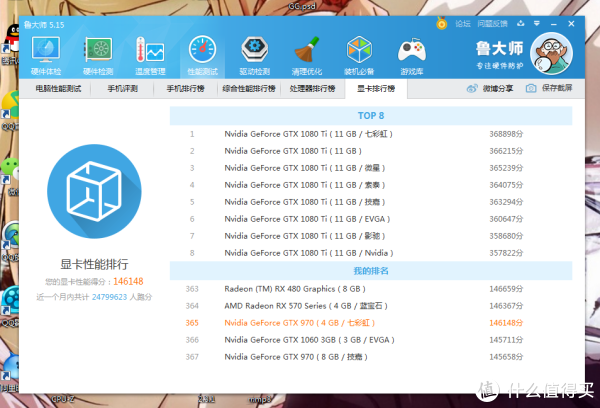Switch to the 电脑性能测试 tab

(x=58, y=89)
